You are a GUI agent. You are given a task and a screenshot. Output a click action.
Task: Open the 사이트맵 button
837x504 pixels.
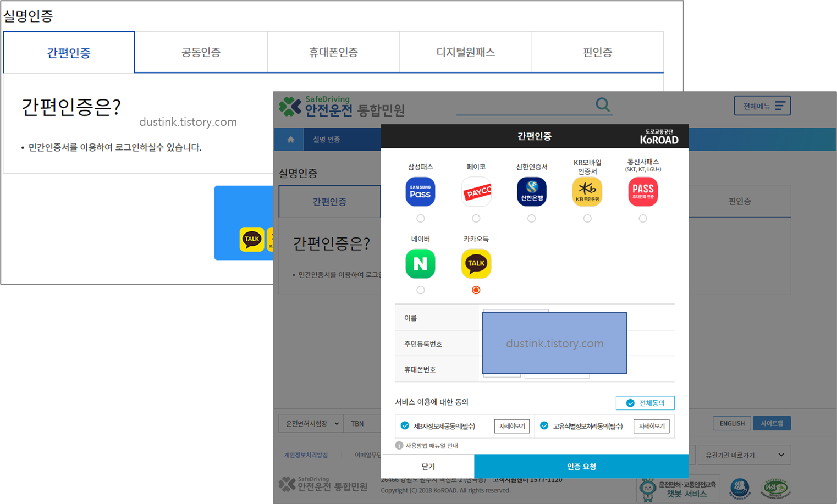[x=772, y=423]
